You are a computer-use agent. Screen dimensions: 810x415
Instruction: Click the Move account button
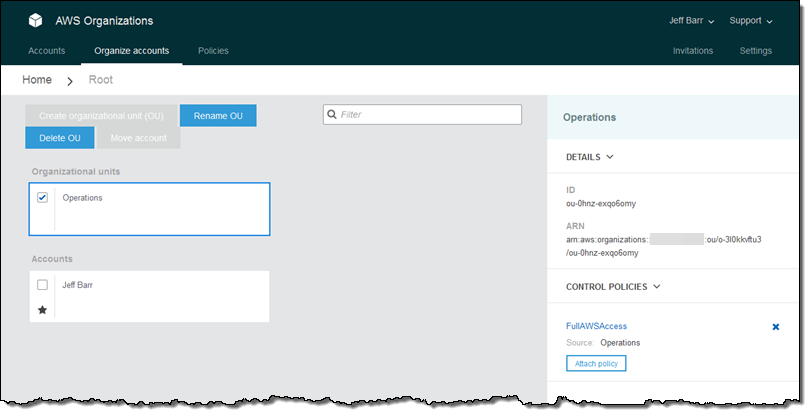tap(138, 138)
